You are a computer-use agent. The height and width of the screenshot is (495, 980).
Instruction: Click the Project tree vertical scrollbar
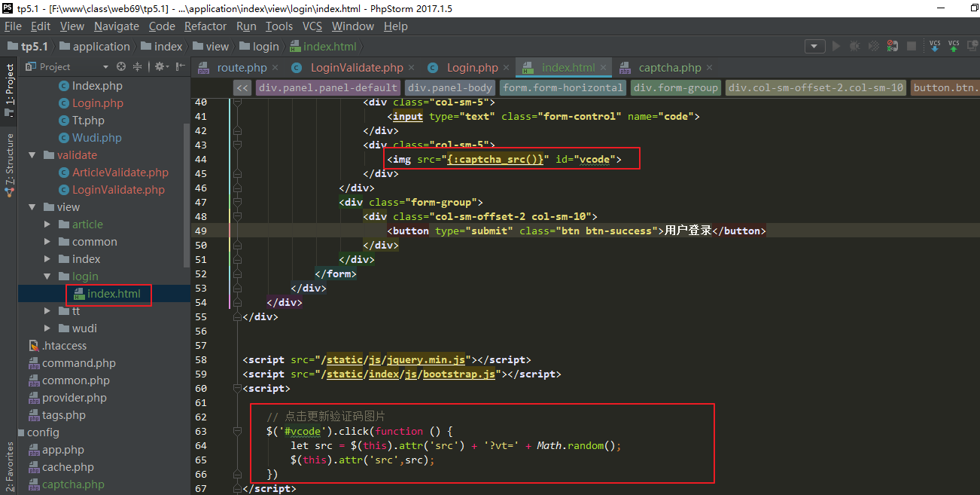pyautogui.click(x=187, y=194)
